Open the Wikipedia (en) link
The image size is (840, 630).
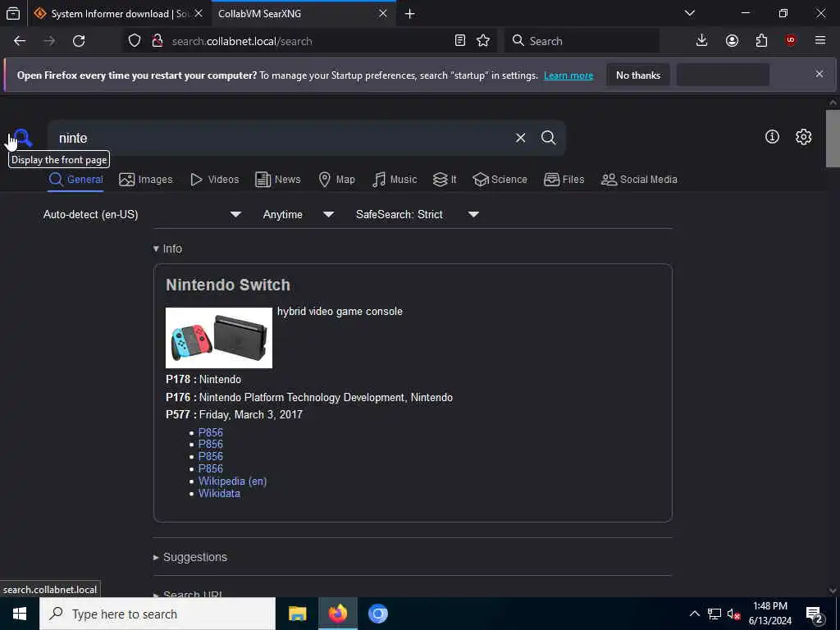tap(232, 481)
